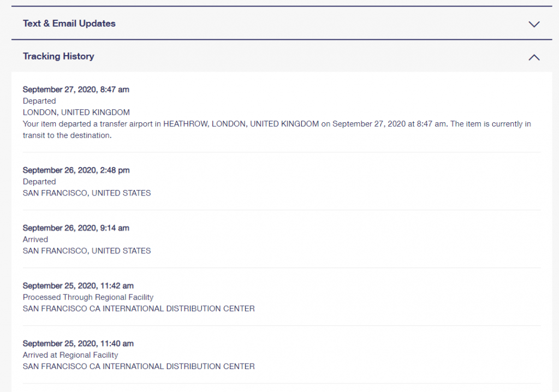Select the September 26, 2020, 9:14 am timestamp
Viewport: 559px width, 392px height.
pyautogui.click(x=76, y=228)
